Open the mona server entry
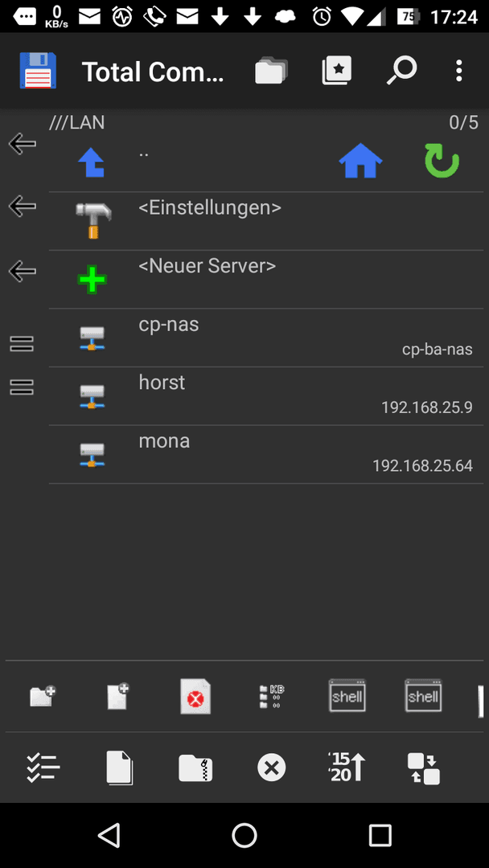 (x=266, y=454)
